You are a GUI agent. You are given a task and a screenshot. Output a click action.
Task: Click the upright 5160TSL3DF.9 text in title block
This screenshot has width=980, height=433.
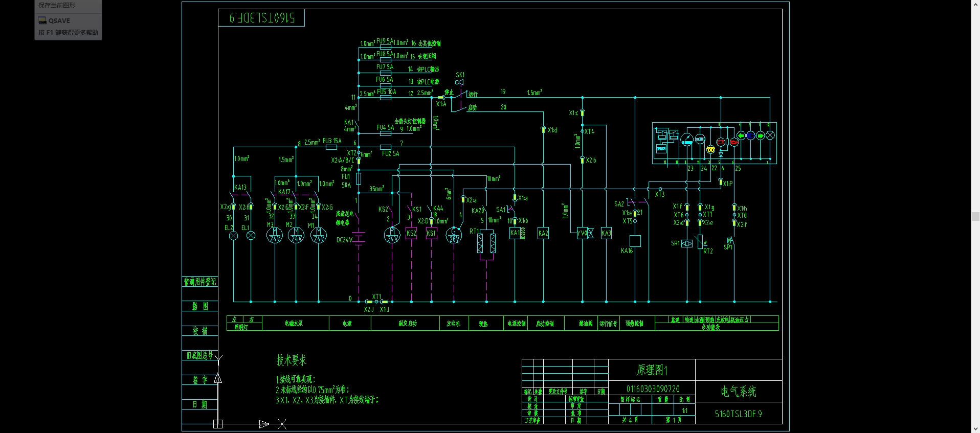739,414
